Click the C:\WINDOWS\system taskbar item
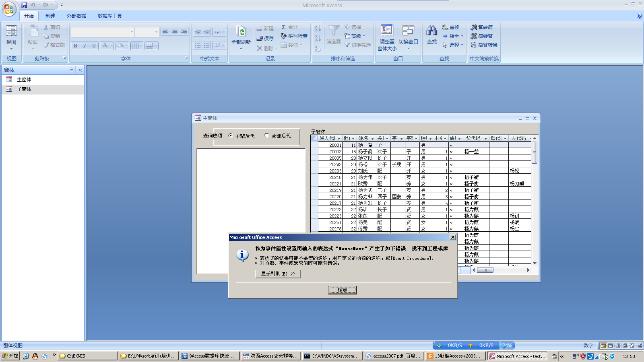Image resolution: width=644 pixels, height=362 pixels. click(332, 356)
